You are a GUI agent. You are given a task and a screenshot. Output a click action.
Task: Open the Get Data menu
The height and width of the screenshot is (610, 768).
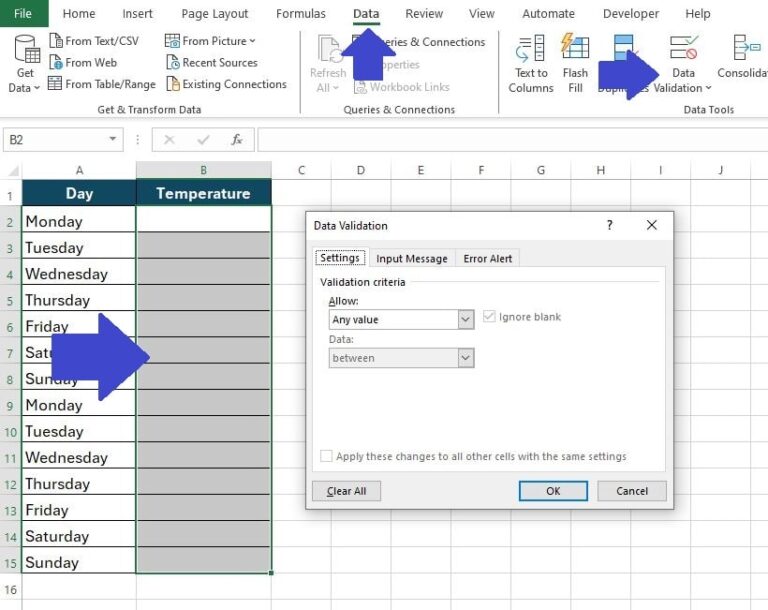24,64
